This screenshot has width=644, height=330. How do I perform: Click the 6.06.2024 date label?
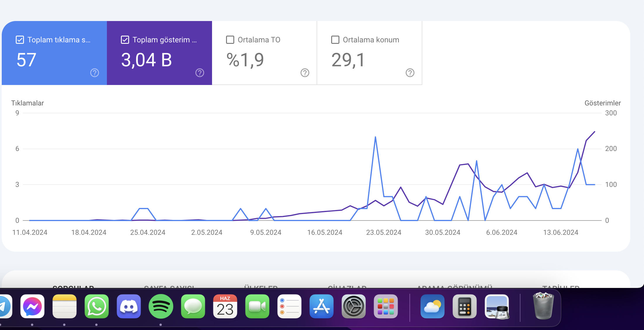502,232
